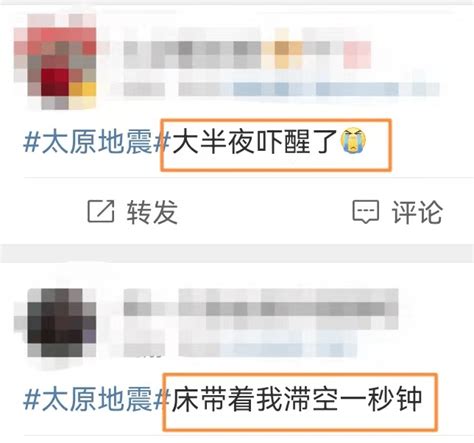The width and height of the screenshot is (474, 443).
Task: Tap the 转发 repost arrow icon
Action: point(101,211)
